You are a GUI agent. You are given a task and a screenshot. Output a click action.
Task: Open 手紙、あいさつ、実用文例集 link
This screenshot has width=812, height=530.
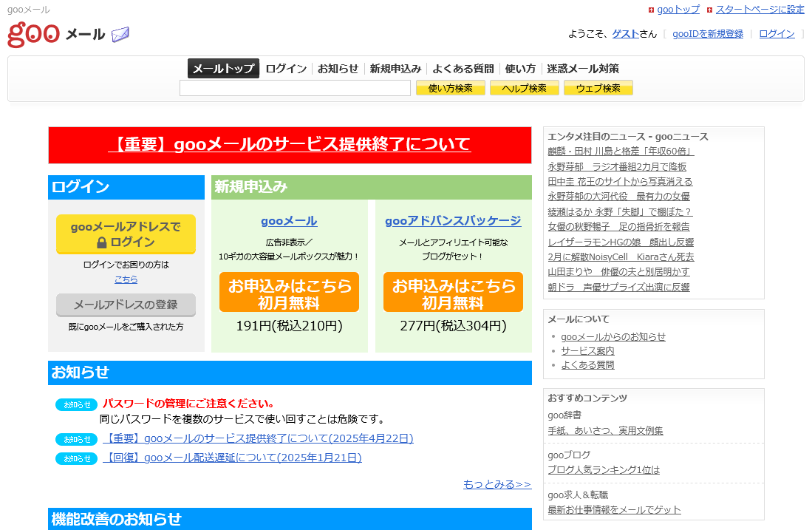(605, 430)
